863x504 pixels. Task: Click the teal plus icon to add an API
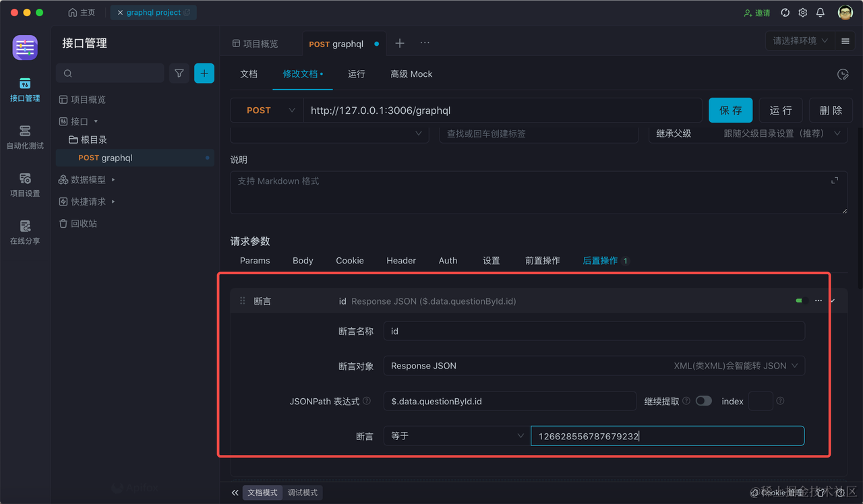pyautogui.click(x=204, y=73)
